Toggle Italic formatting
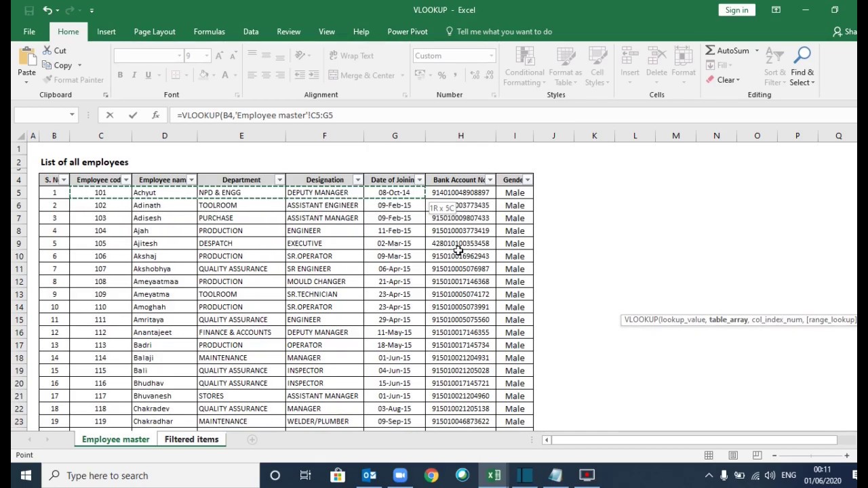 (x=134, y=75)
